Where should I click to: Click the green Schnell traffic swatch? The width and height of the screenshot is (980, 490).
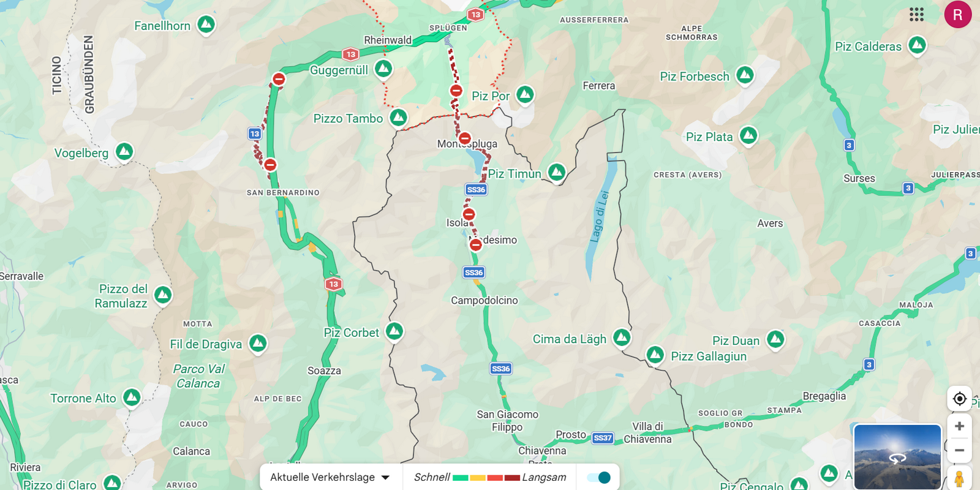coord(461,478)
